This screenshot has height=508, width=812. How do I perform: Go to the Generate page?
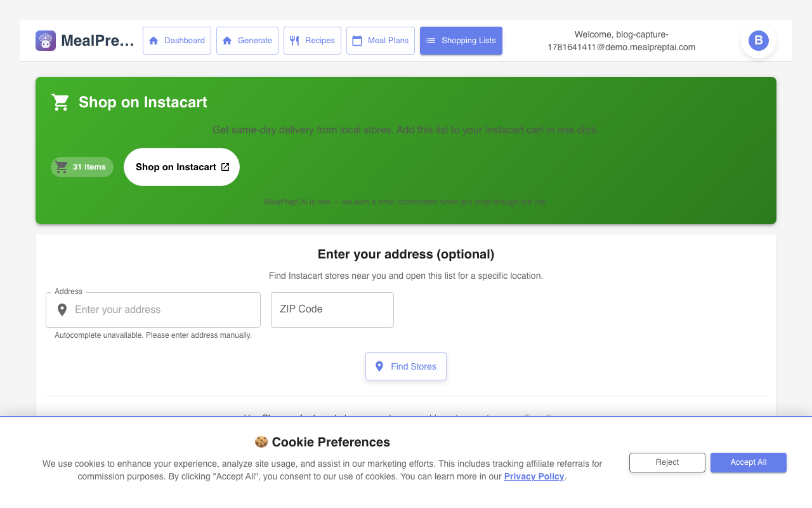tap(247, 41)
